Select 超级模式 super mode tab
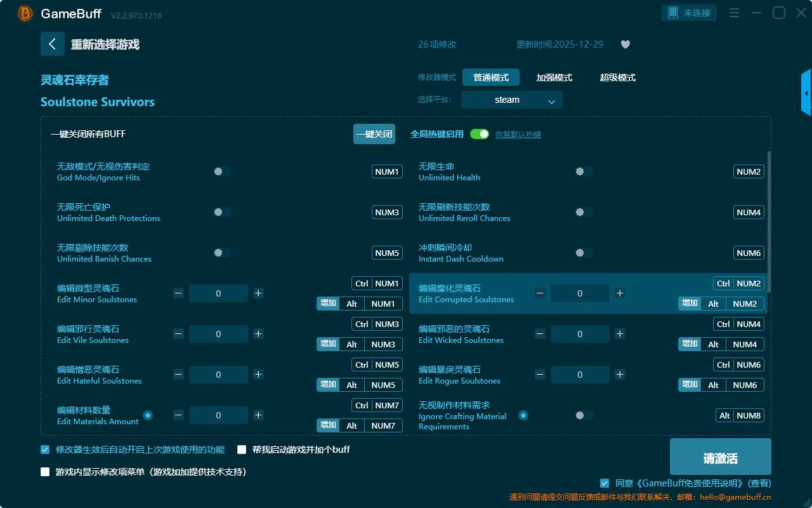The width and height of the screenshot is (812, 508). pos(617,77)
